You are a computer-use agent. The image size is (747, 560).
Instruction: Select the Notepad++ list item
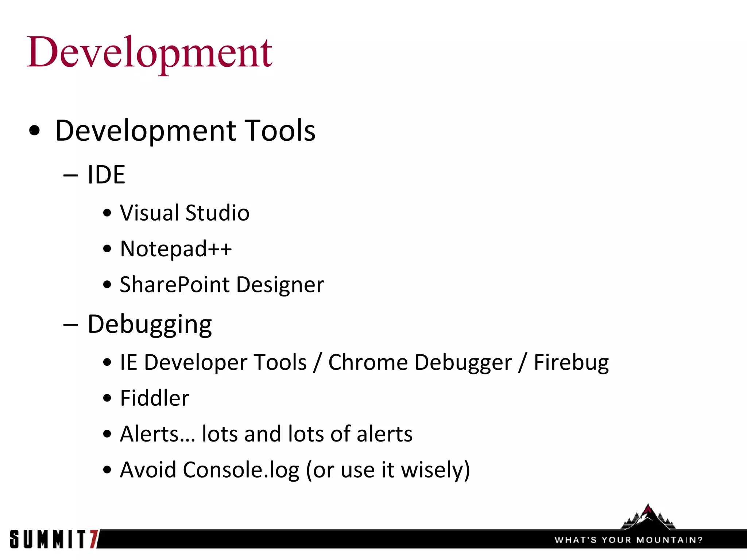[176, 249]
